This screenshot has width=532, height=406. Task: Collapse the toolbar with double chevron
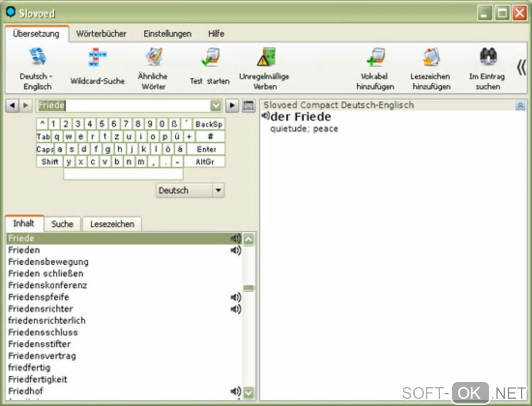pos(522,67)
